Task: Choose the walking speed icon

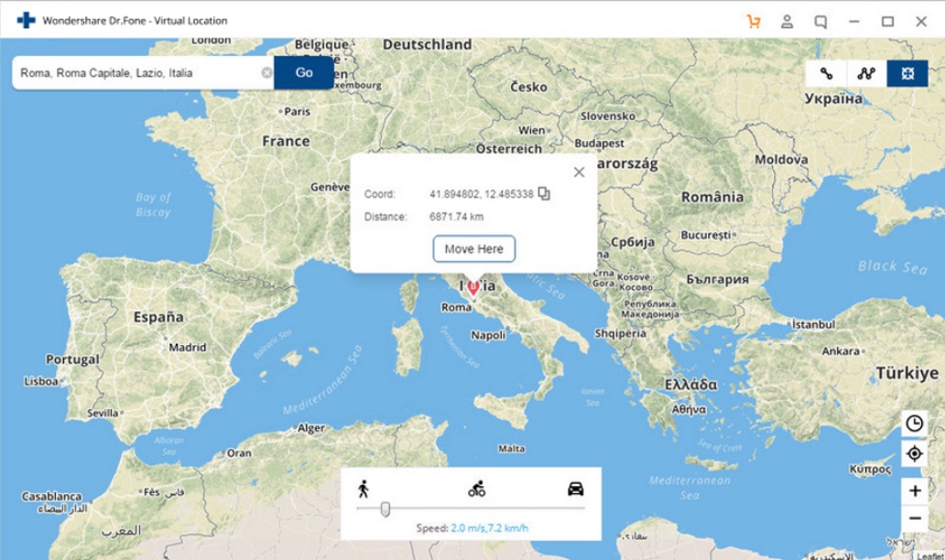Action: point(363,489)
